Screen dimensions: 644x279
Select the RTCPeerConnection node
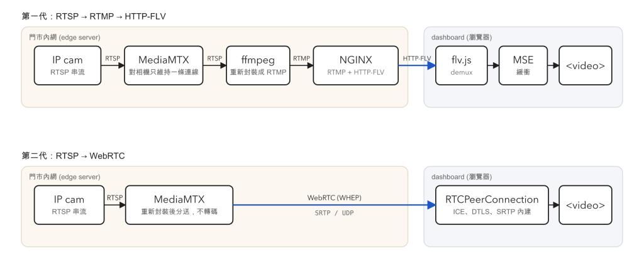[492, 205]
